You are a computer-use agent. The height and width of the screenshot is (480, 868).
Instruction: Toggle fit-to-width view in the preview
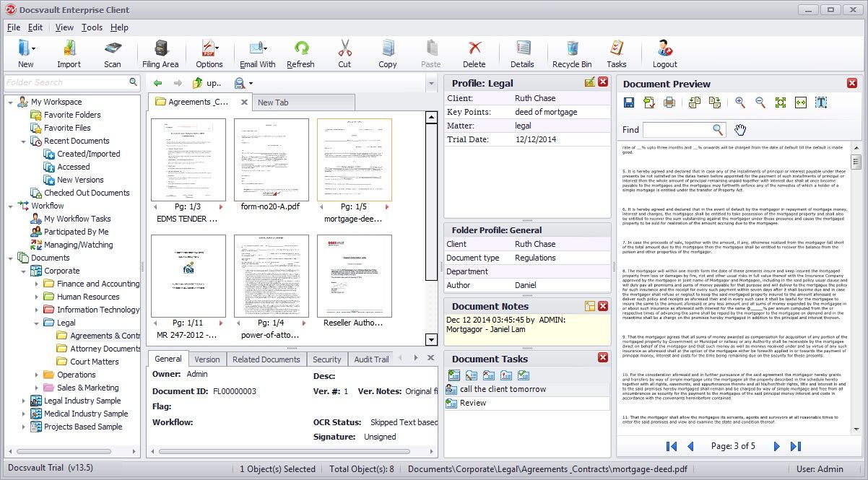[801, 103]
